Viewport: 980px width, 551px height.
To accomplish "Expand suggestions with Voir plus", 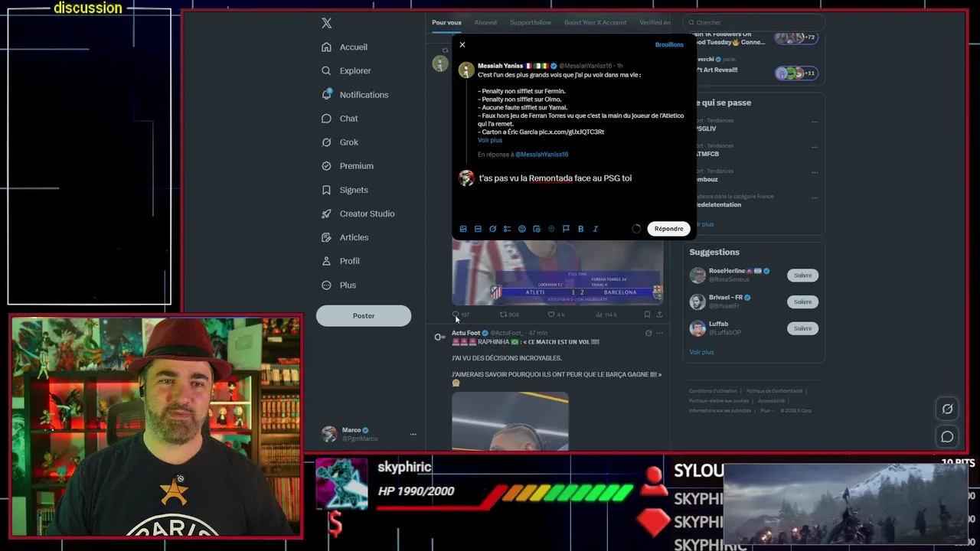I will click(x=701, y=352).
